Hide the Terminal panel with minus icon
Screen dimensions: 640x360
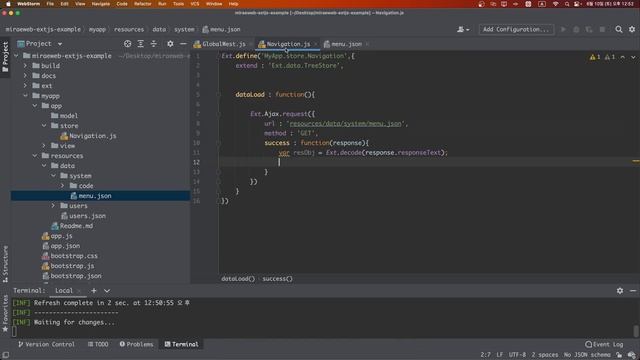coord(633,291)
